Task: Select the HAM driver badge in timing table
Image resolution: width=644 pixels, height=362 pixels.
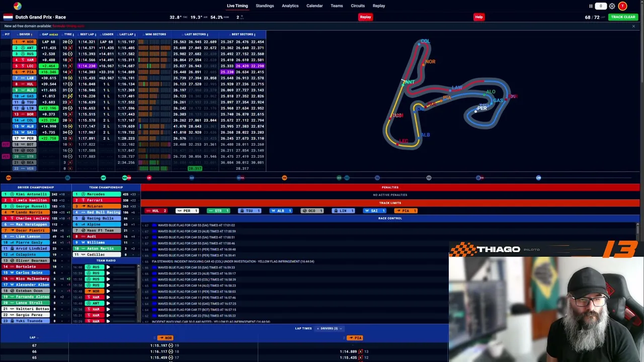Action: pos(25,60)
